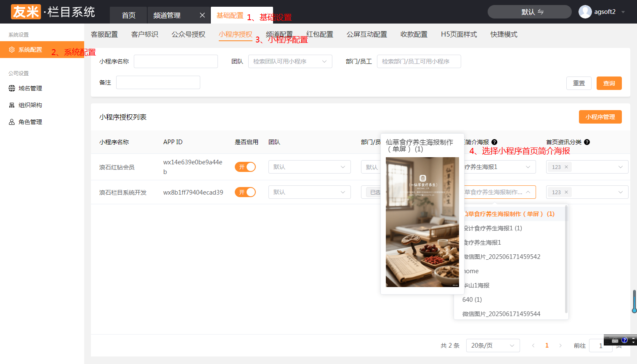Screen dimensions: 637x364
Task: Open the on-screen keyboard from the taskbar
Action: pos(615,340)
